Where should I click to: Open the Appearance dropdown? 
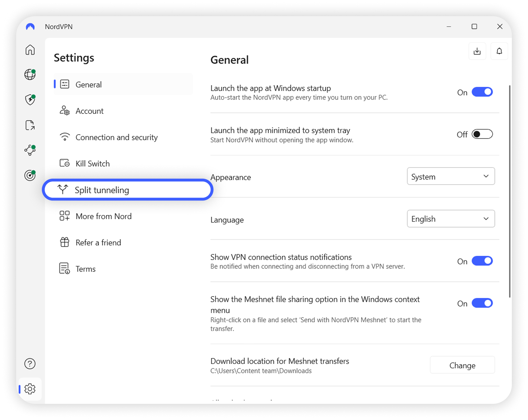tap(451, 176)
